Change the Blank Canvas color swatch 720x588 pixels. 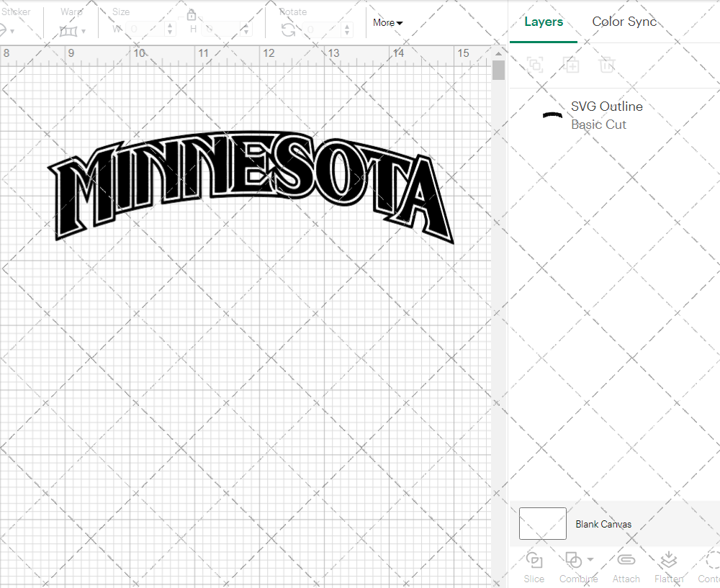coord(542,524)
